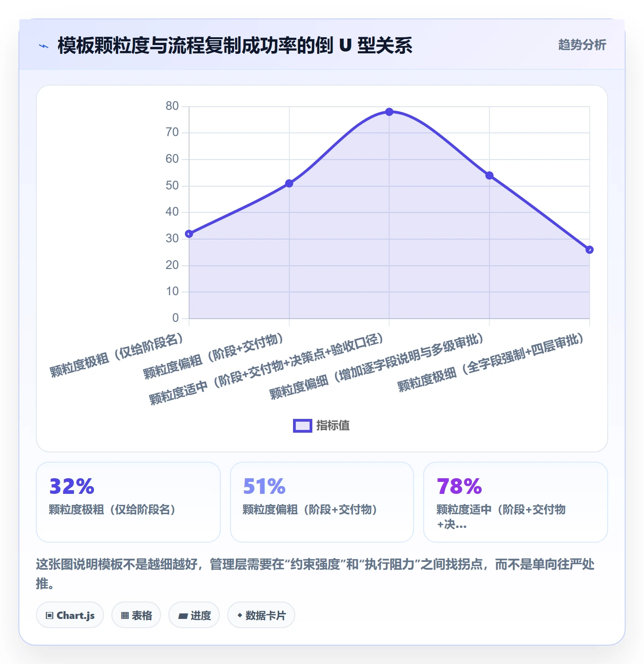Click the 指标值 legend color box
The image size is (644, 664).
pos(303,426)
